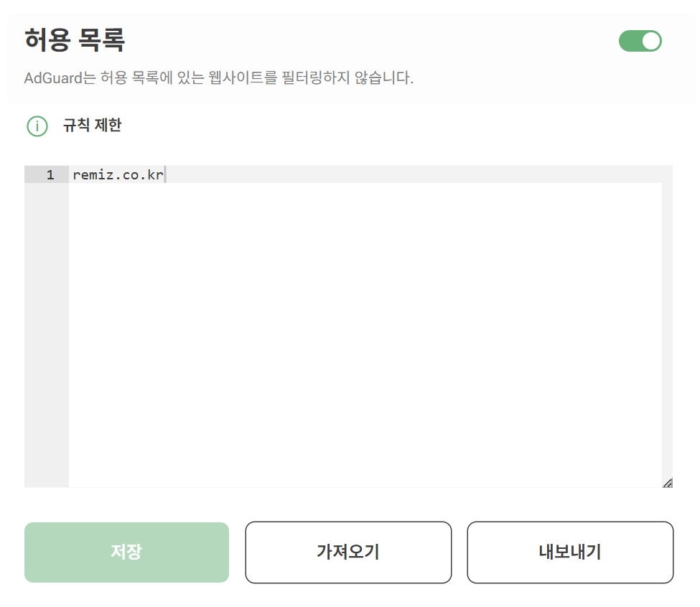700x607 pixels.
Task: Click the white knob of the green switch
Action: coord(651,41)
